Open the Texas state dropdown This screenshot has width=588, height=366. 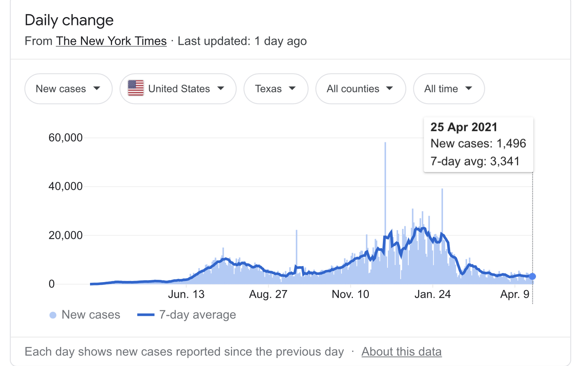click(275, 89)
